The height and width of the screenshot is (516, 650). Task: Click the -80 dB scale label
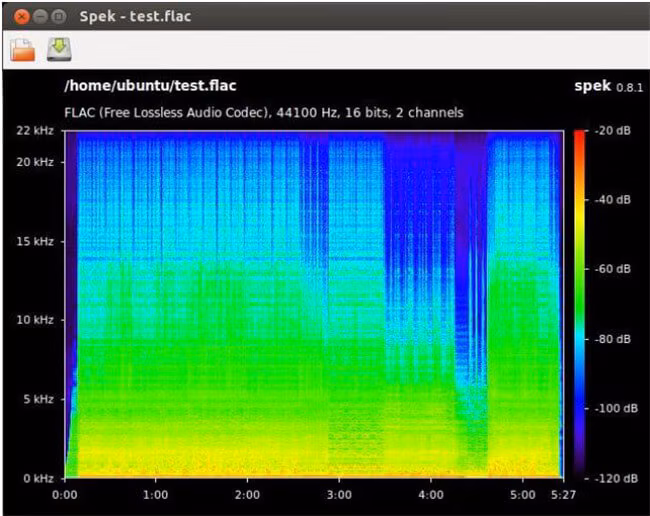[x=613, y=339]
